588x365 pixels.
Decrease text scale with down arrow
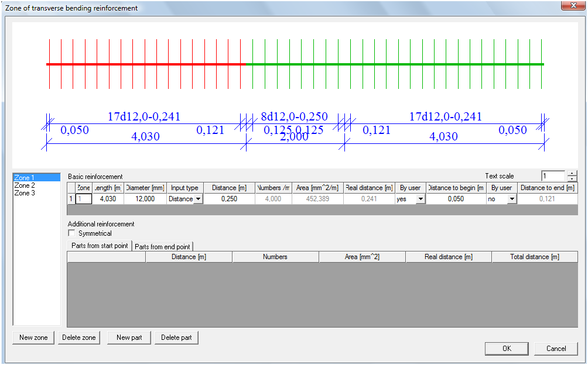[572, 178]
